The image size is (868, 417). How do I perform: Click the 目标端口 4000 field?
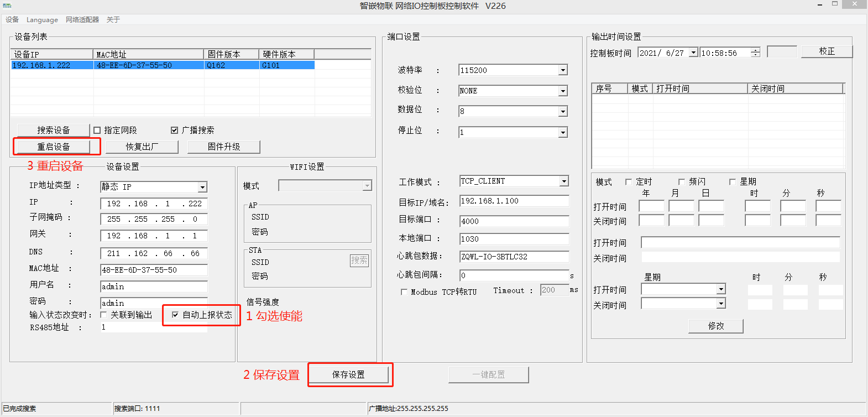(514, 221)
